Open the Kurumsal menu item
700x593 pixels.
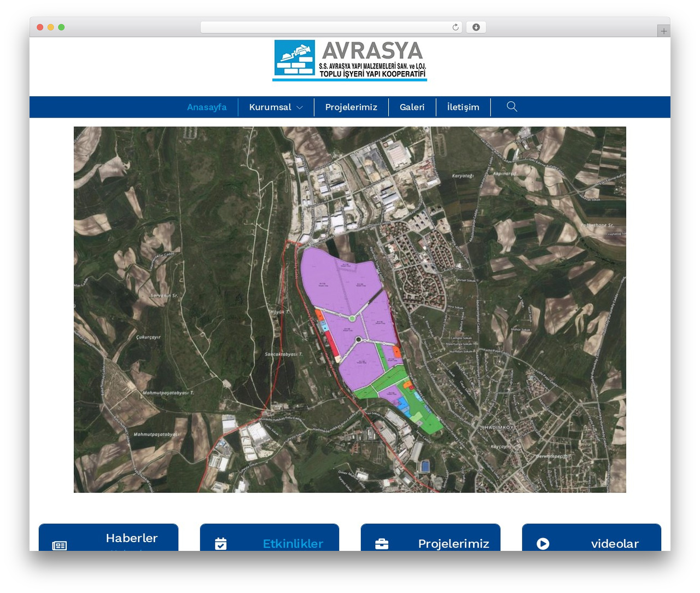[x=270, y=107]
